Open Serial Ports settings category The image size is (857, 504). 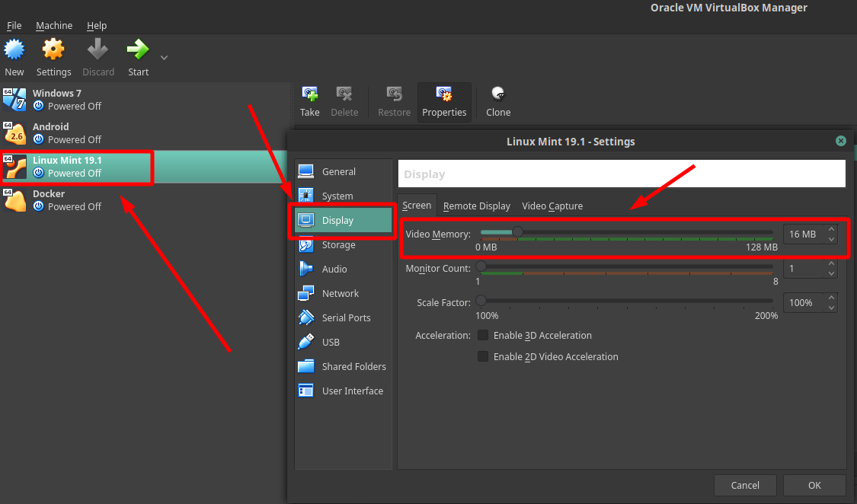coord(344,317)
